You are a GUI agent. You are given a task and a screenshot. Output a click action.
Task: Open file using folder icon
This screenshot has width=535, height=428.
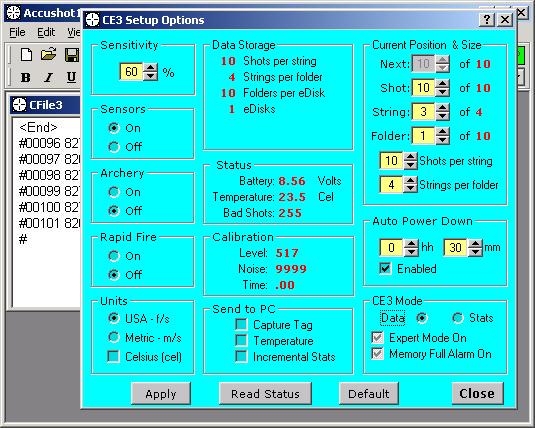point(48,55)
